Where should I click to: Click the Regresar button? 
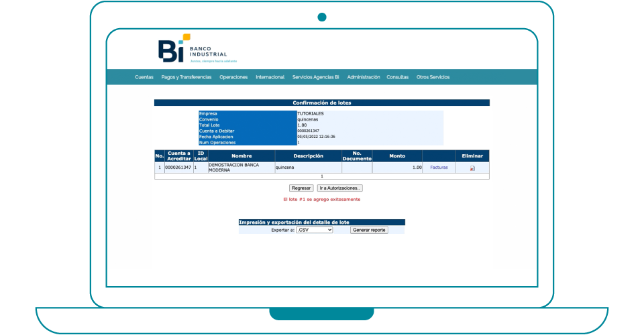[x=301, y=188]
